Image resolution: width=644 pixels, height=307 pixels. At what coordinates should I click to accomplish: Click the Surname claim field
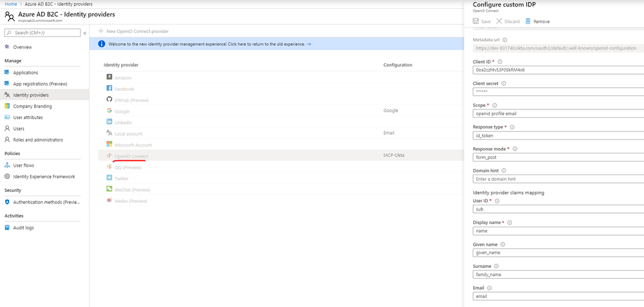click(x=558, y=274)
